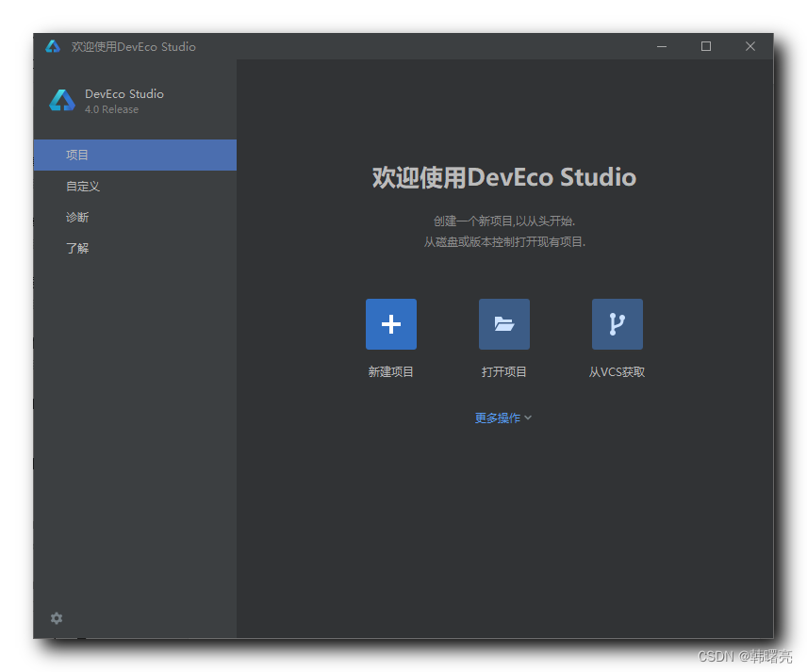Viewport: 807px width, 672px height.
Task: Click the 欢迎使用DevEco Studio heading text
Action: coord(503,177)
